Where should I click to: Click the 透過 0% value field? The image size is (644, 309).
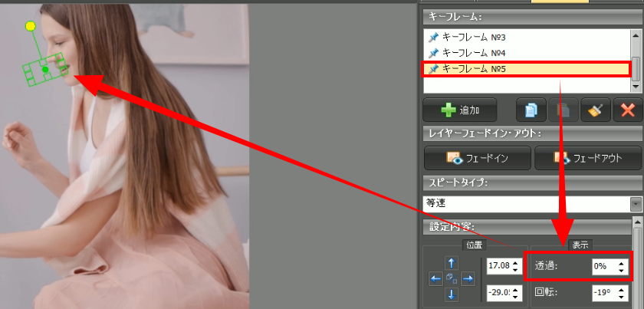click(x=603, y=266)
